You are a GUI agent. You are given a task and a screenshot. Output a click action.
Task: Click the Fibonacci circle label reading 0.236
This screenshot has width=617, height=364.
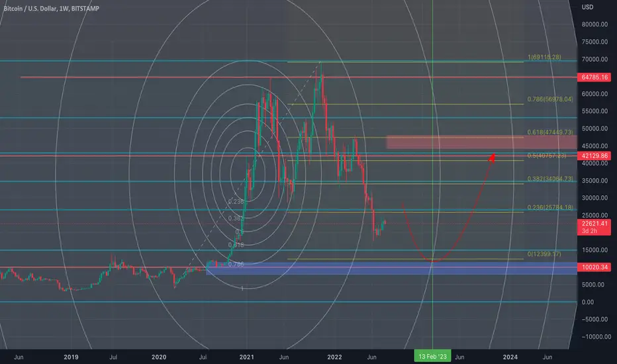click(x=236, y=201)
